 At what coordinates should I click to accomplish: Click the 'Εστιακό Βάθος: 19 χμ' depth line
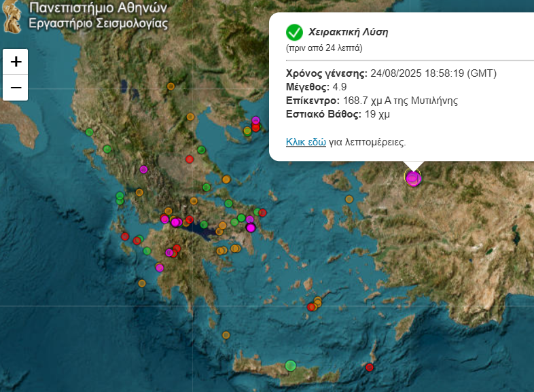338,114
